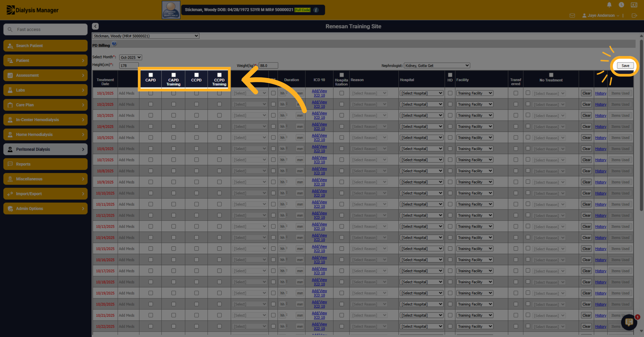Viewport: 644px width, 337px height.
Task: Click the Weight(kg) input field
Action: [268, 65]
